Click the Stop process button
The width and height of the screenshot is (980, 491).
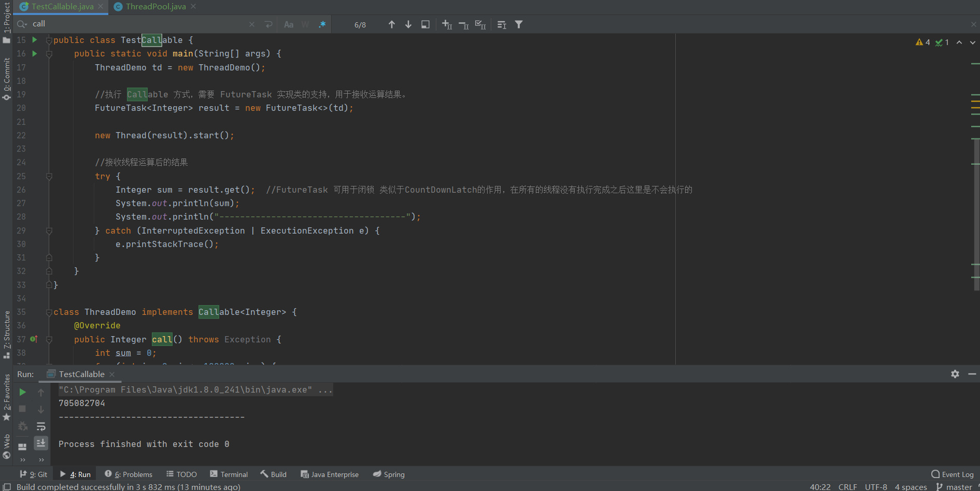point(23,409)
